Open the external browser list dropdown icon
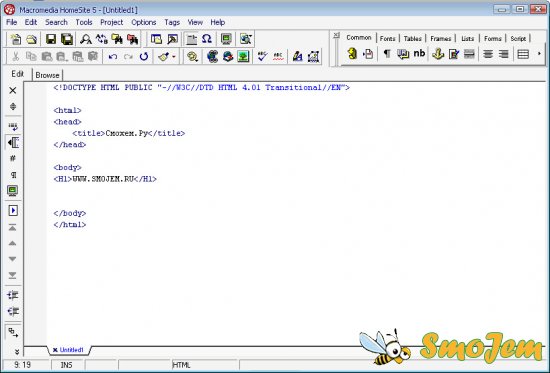Screen dimensions: 550x373 pos(246,39)
